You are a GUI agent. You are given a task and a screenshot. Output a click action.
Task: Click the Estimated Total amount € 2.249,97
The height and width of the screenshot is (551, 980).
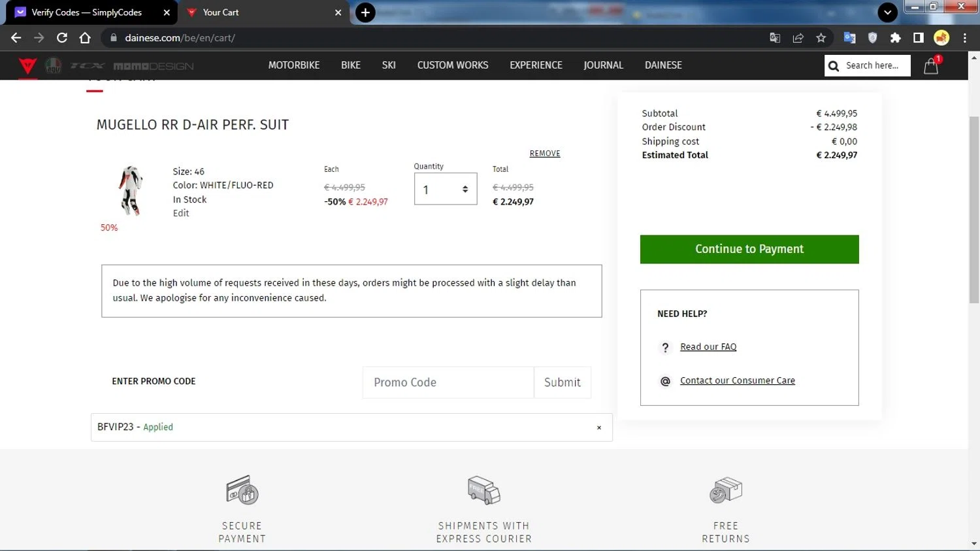click(x=836, y=156)
